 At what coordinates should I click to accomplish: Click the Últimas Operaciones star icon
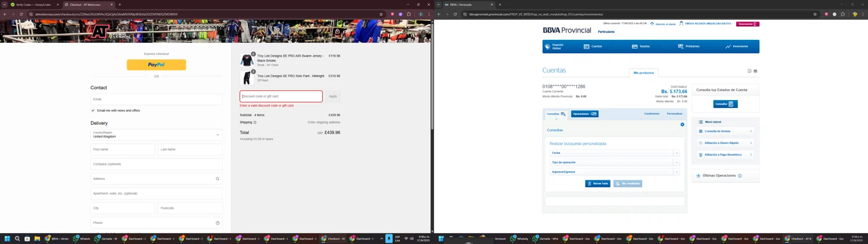pyautogui.click(x=698, y=176)
